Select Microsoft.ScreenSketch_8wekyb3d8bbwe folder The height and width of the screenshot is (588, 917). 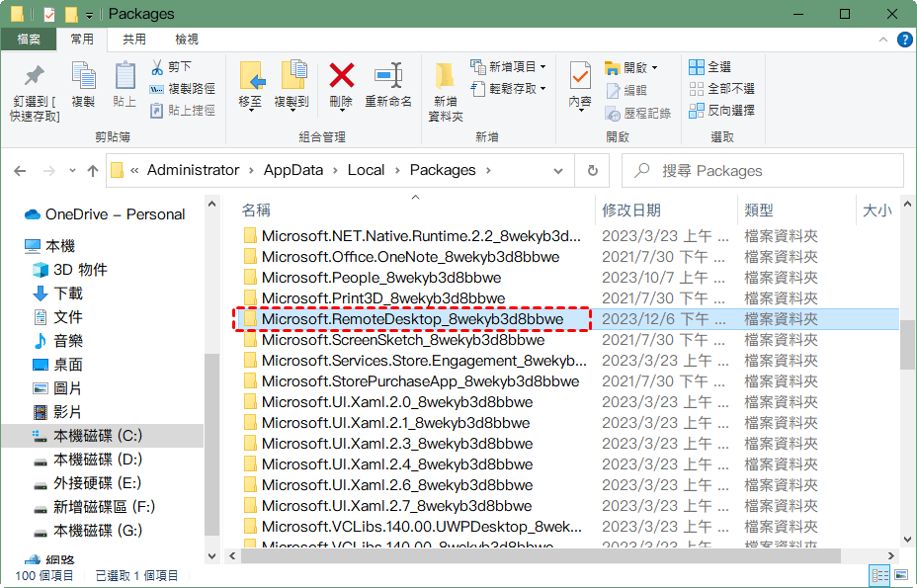pos(403,340)
